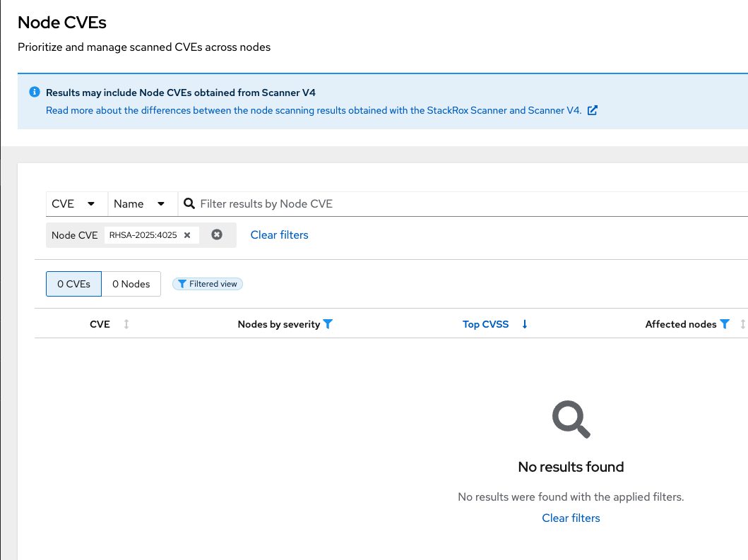The width and height of the screenshot is (748, 560).
Task: Click the search magnifier icon in filter bar
Action: 189,203
